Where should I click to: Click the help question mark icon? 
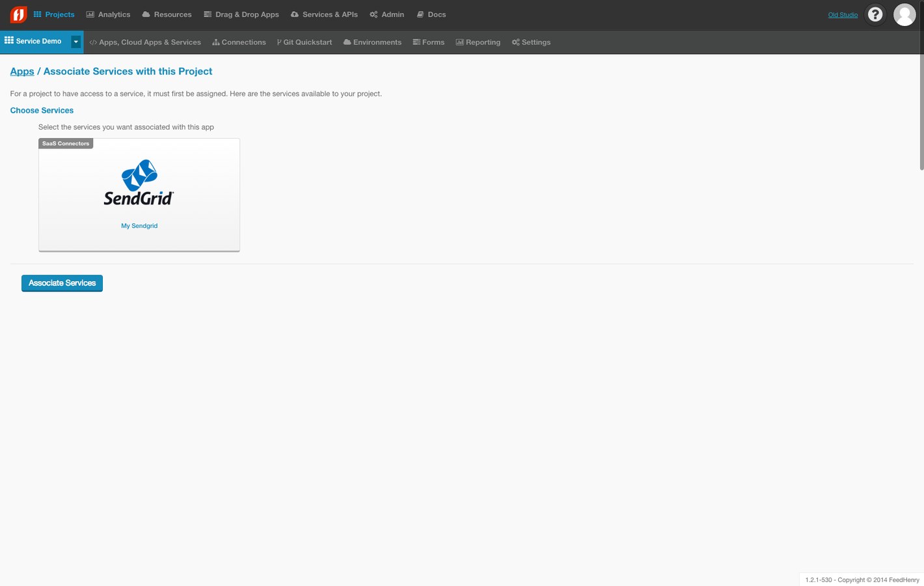[x=875, y=14]
